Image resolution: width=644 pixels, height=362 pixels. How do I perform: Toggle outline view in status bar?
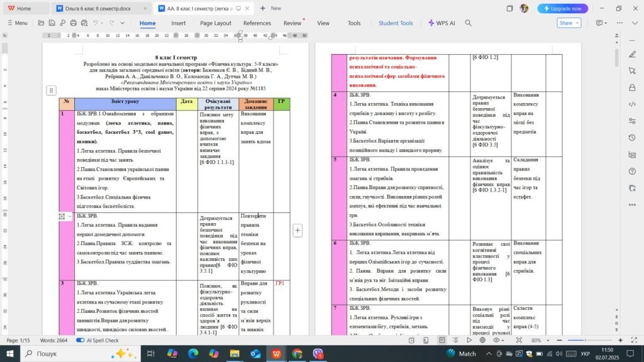456,340
